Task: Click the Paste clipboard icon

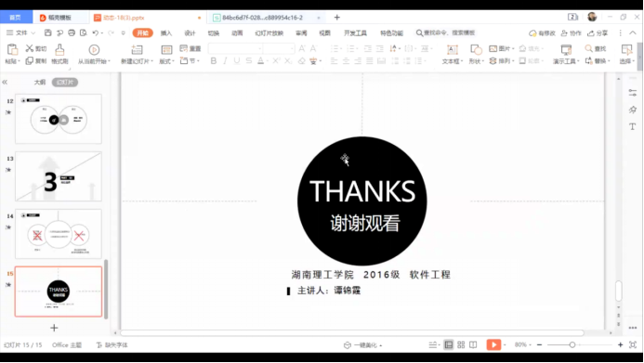Action: tap(12, 49)
